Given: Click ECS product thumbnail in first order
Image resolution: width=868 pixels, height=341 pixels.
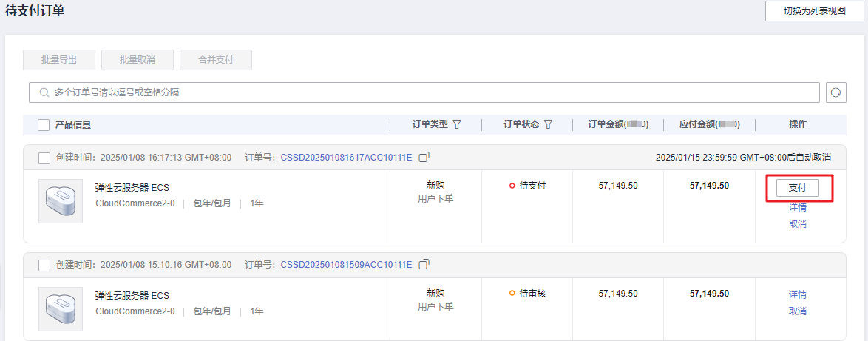Looking at the screenshot, I should coord(61,201).
